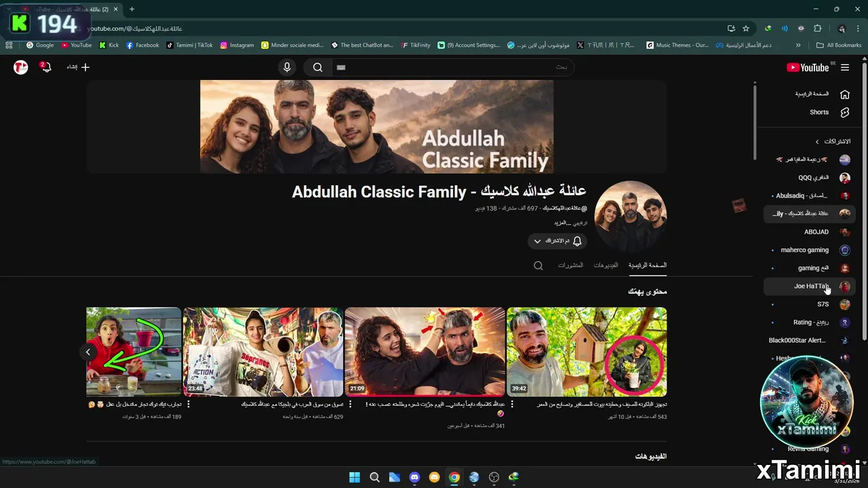Open the Music Themes bookmark
The width and height of the screenshot is (868, 488).
coord(677,45)
